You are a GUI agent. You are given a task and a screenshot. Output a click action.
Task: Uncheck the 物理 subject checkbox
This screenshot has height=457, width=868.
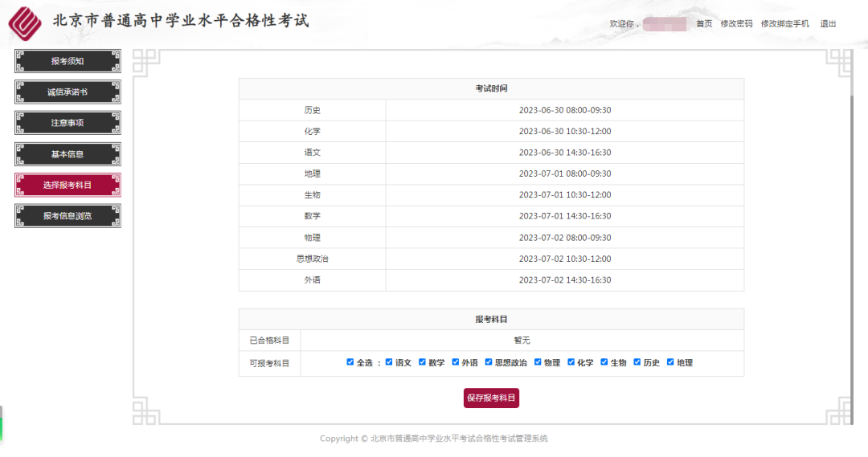tap(538, 362)
